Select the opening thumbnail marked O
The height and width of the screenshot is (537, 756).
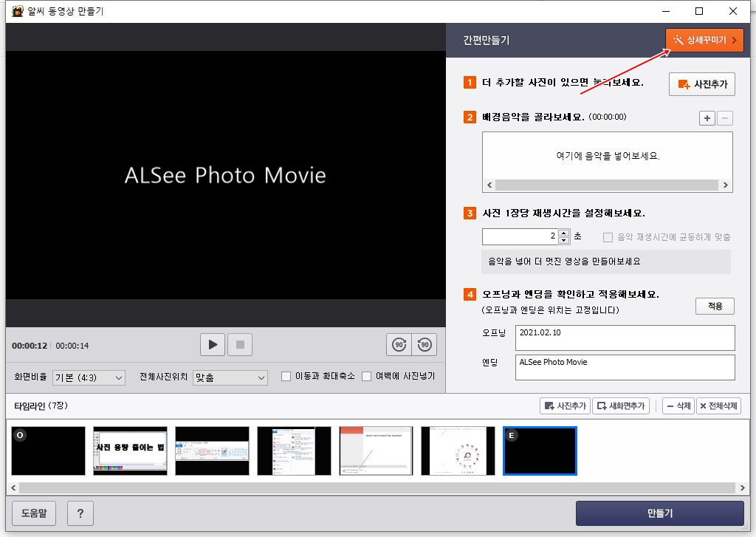[48, 451]
